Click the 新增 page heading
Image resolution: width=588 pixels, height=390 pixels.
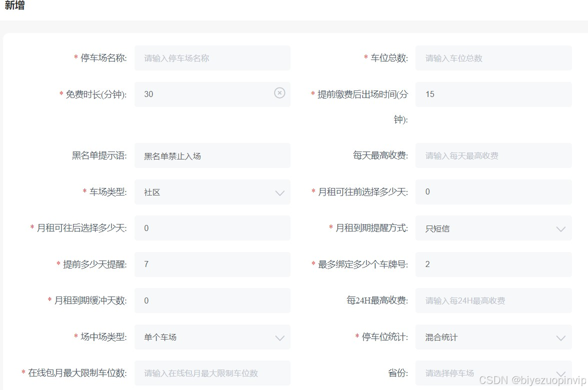(x=13, y=7)
